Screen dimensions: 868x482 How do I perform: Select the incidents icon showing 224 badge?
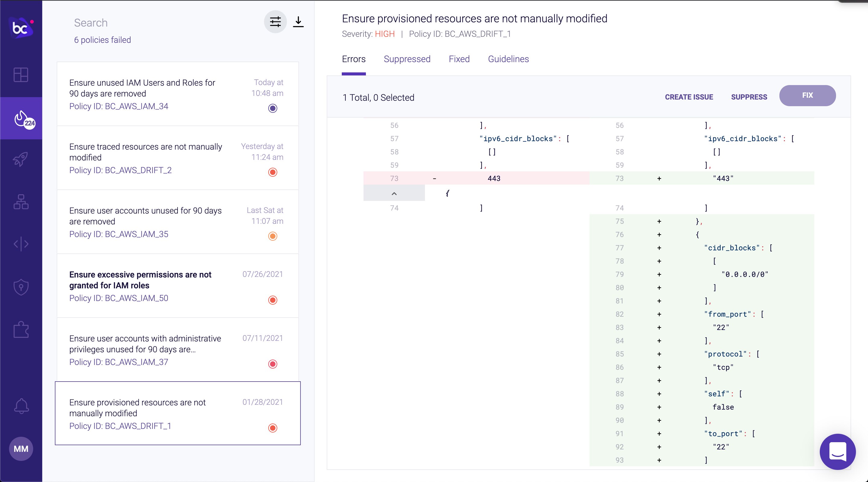coord(21,118)
